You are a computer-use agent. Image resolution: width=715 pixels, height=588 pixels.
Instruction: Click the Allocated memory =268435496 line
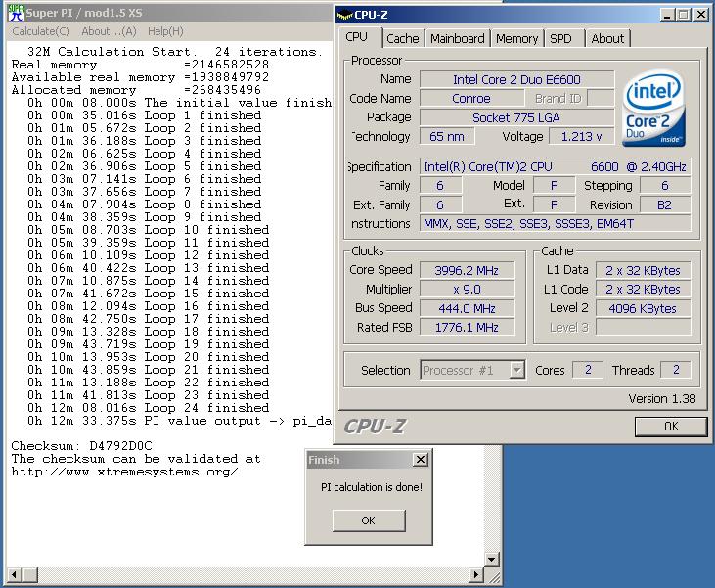[x=136, y=90]
